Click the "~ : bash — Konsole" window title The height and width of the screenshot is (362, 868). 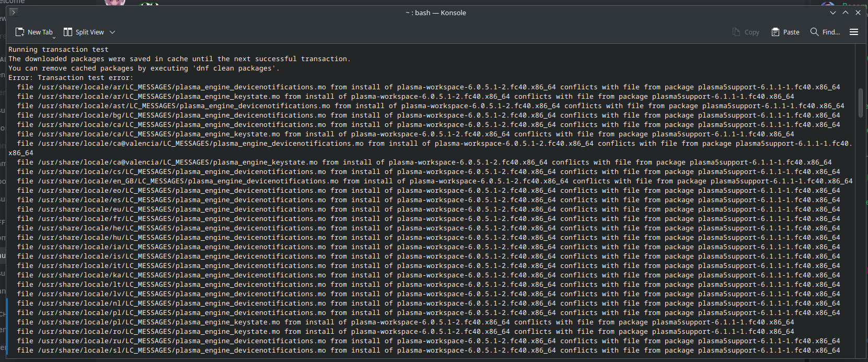436,13
